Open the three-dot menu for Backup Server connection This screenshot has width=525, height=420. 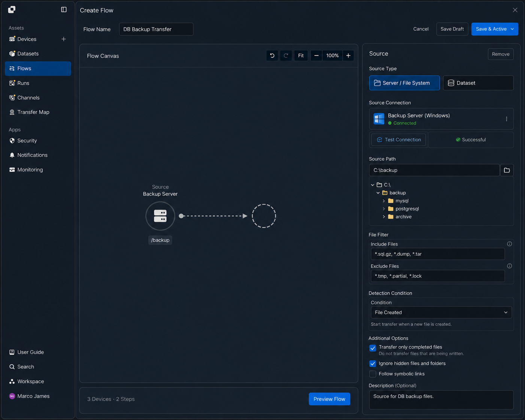pyautogui.click(x=507, y=119)
